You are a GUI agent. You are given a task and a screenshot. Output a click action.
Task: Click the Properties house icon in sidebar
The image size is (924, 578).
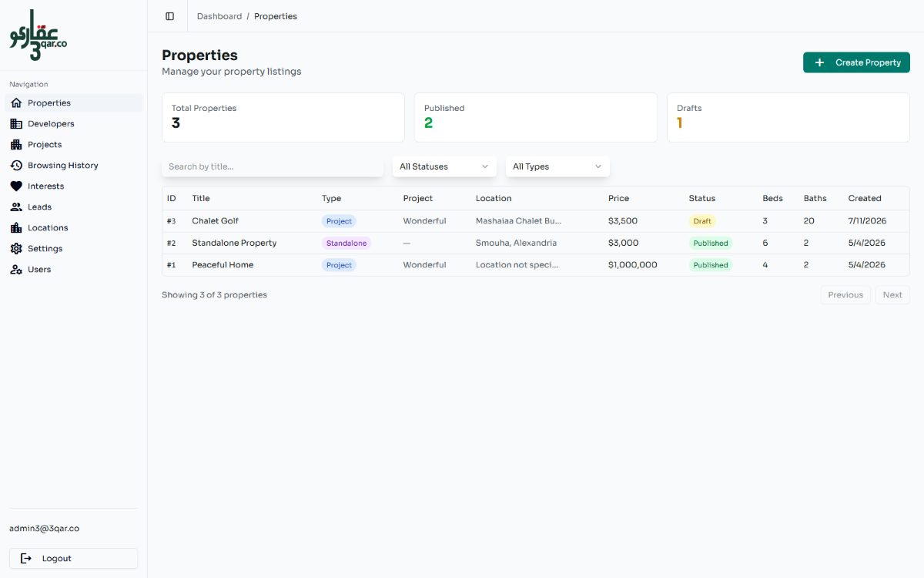pyautogui.click(x=16, y=102)
